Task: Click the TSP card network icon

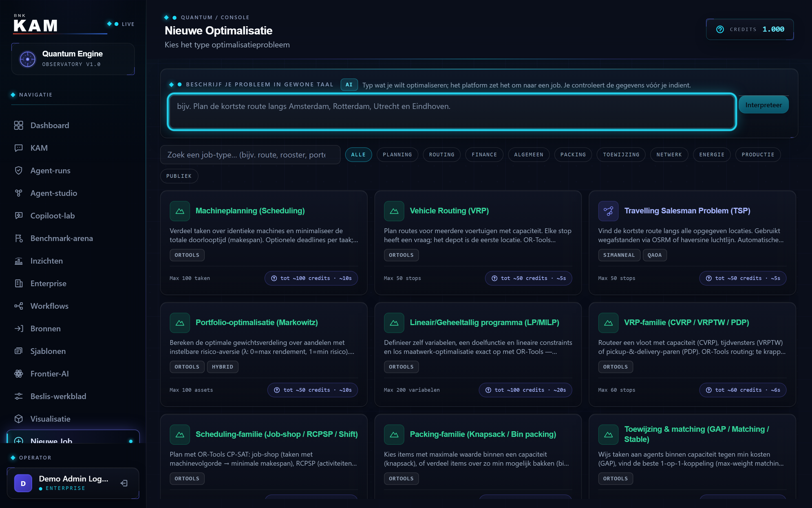Action: coord(608,211)
